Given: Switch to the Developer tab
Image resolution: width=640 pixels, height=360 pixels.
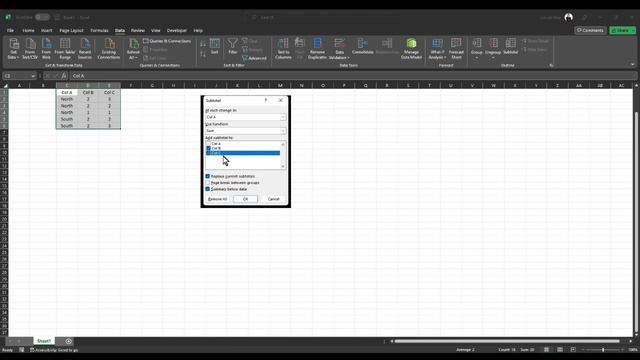Looking at the screenshot, I should 177,31.
